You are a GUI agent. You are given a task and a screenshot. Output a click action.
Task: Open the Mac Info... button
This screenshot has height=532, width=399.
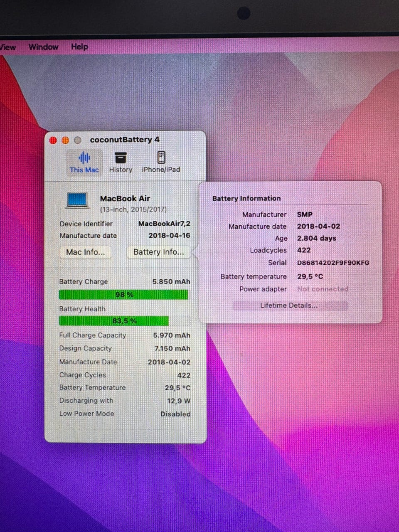coord(86,252)
